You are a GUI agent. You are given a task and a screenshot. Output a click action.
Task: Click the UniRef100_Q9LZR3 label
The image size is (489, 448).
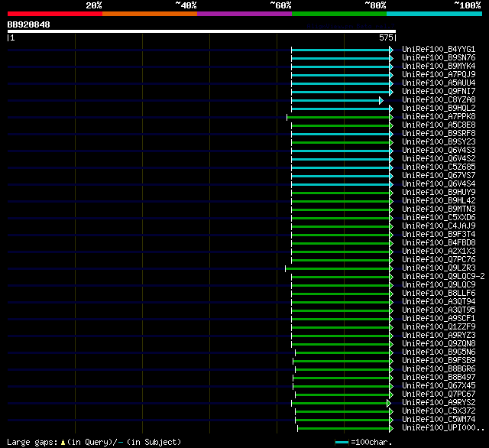[439, 268]
